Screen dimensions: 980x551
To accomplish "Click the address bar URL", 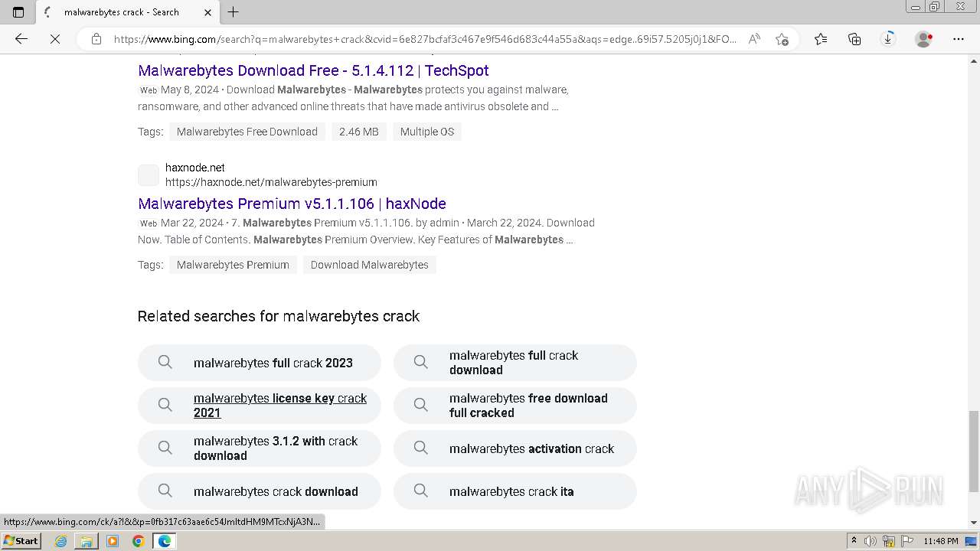I will point(425,39).
